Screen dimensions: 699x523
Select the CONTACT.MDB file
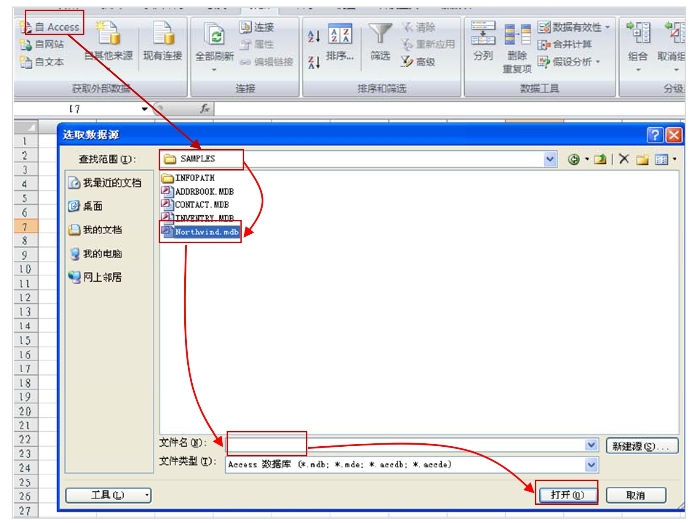(x=195, y=205)
